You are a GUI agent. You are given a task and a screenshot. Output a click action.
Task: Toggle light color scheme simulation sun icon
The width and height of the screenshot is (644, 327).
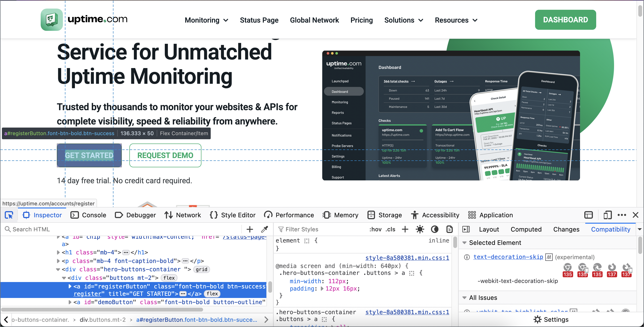(x=420, y=229)
